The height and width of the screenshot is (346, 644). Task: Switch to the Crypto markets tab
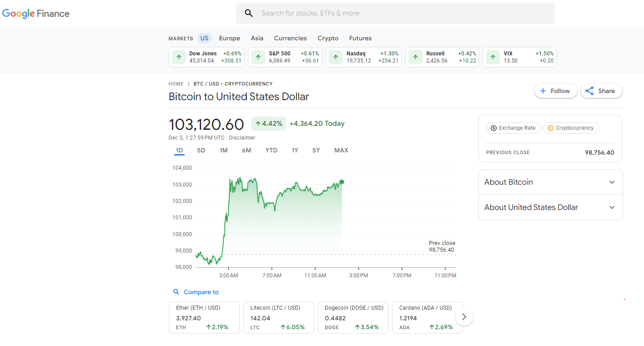click(x=328, y=38)
